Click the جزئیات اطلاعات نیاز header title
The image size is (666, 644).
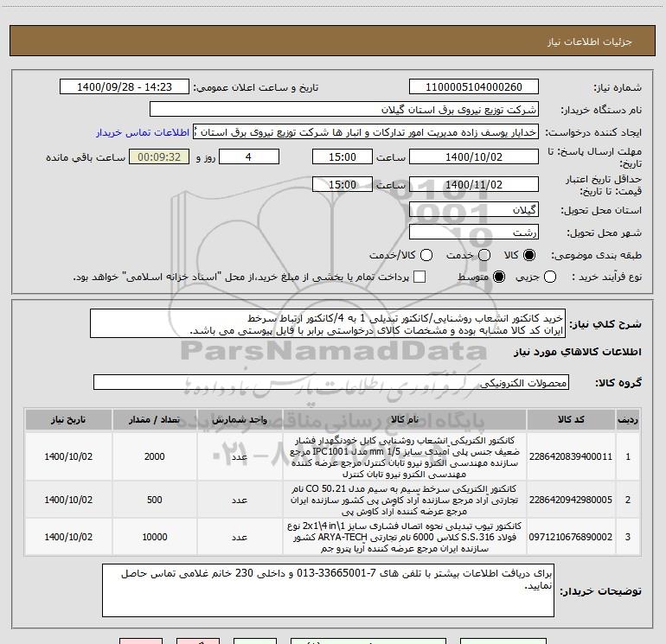(590, 41)
